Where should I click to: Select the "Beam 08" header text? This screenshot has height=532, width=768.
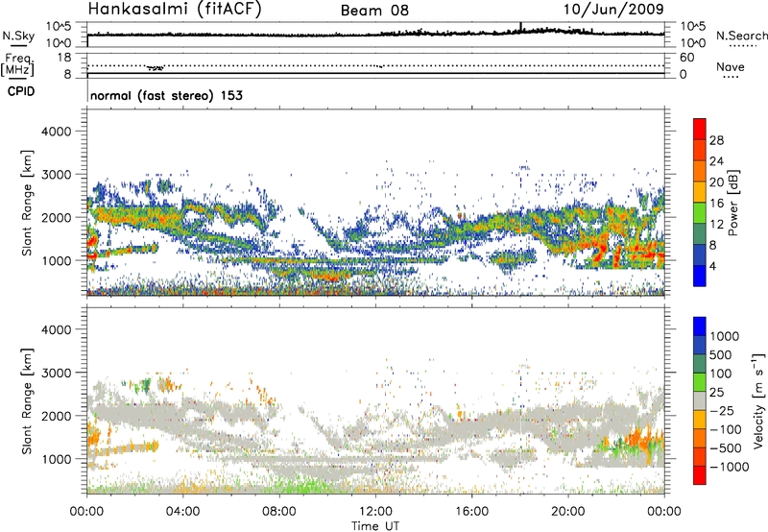pyautogui.click(x=374, y=11)
